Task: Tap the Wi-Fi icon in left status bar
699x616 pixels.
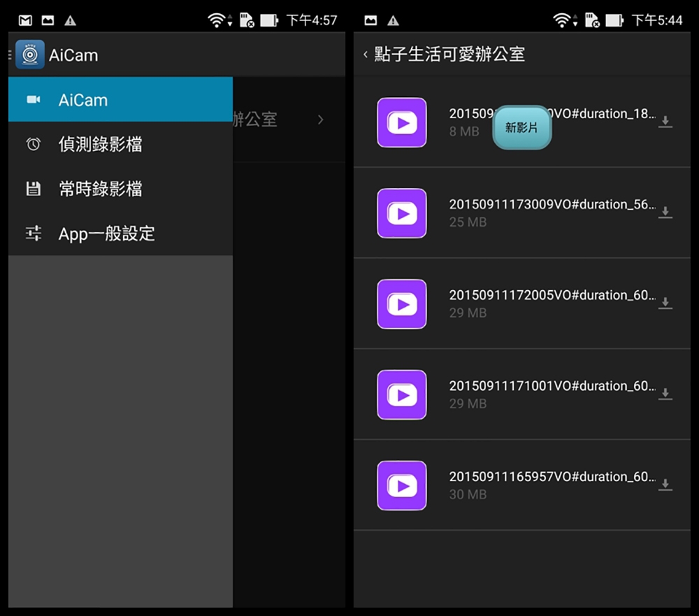Action: pos(217,20)
